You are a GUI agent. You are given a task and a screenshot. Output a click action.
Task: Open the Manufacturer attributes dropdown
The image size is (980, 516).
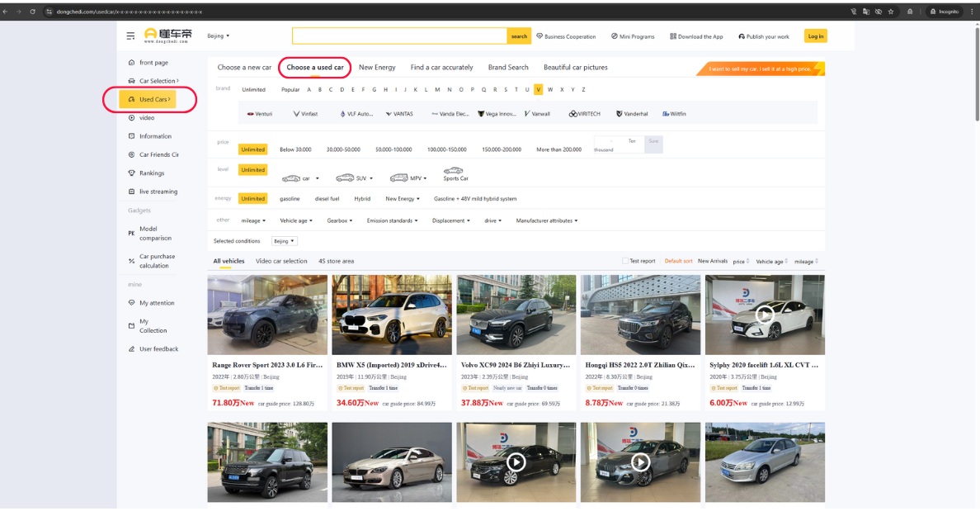coord(546,220)
